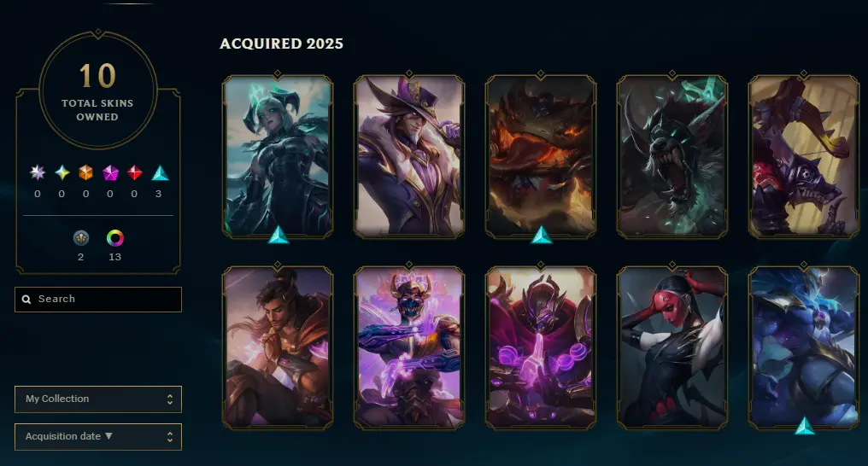Click the 10 Total Skins Owned badge
The width and height of the screenshot is (868, 466).
98,90
